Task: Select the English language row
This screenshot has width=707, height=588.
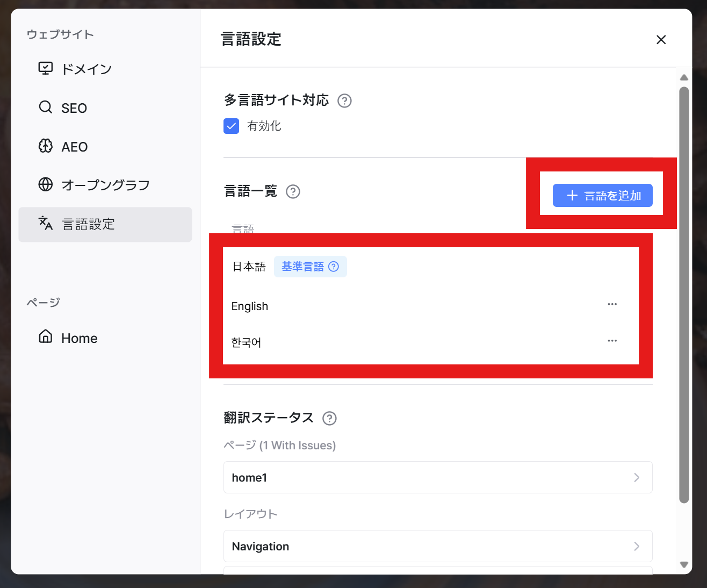Action: click(431, 306)
